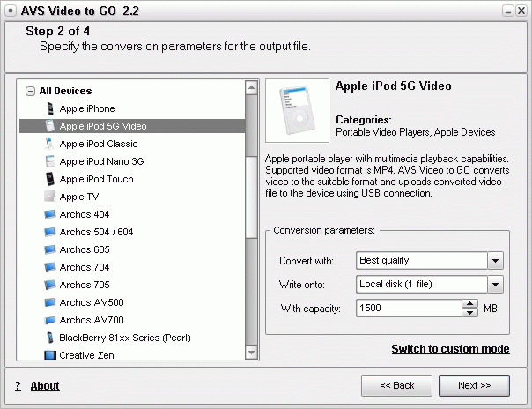Select Archos AV500 row
532x409 pixels.
point(132,302)
